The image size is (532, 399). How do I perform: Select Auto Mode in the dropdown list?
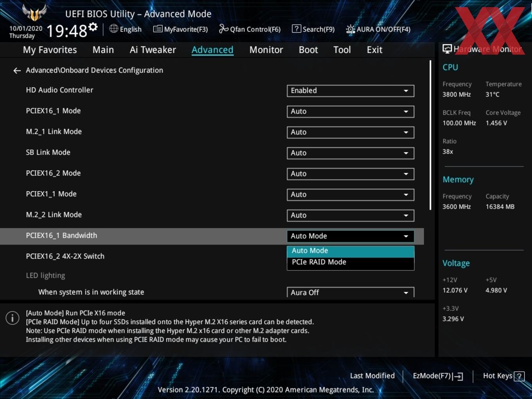[350, 251]
